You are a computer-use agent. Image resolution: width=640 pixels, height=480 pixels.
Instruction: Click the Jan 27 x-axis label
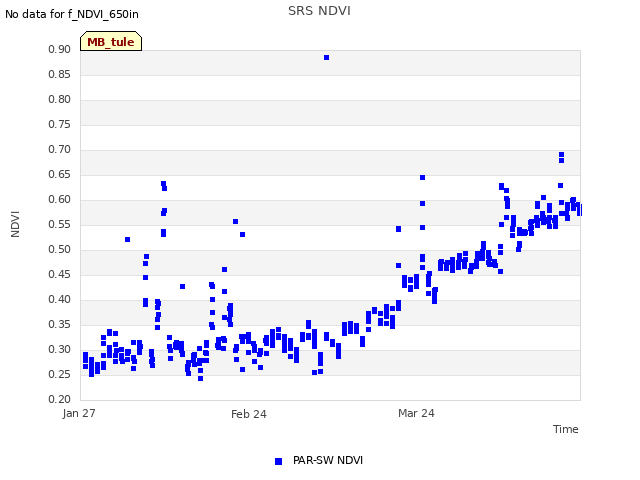[x=79, y=413]
